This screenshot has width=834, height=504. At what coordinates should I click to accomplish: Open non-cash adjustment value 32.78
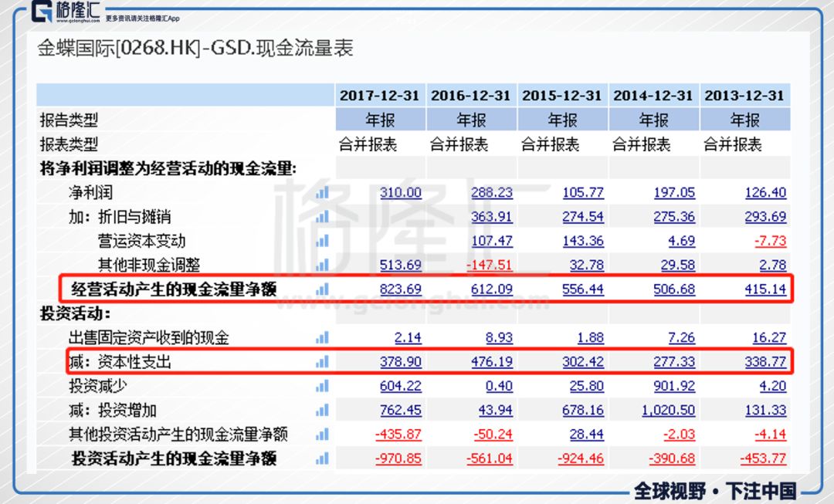point(587,265)
